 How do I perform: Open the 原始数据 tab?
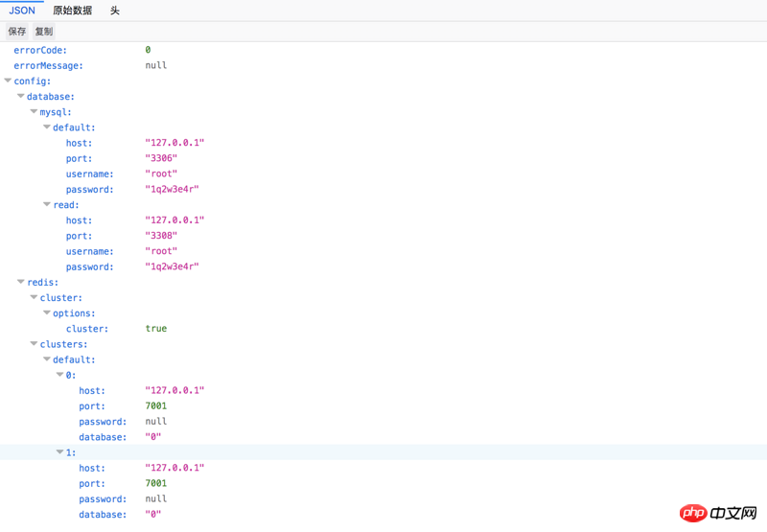[73, 11]
